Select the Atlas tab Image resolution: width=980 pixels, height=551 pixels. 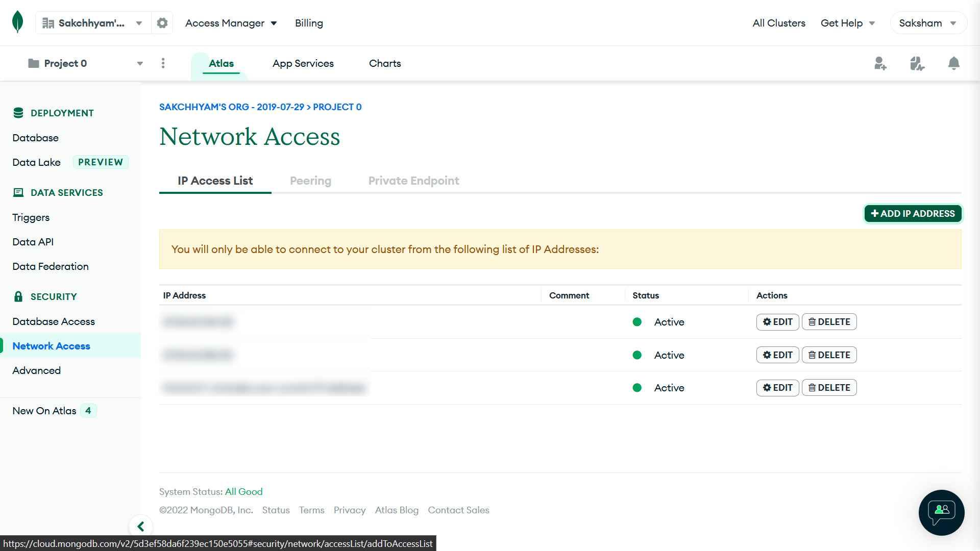(221, 63)
